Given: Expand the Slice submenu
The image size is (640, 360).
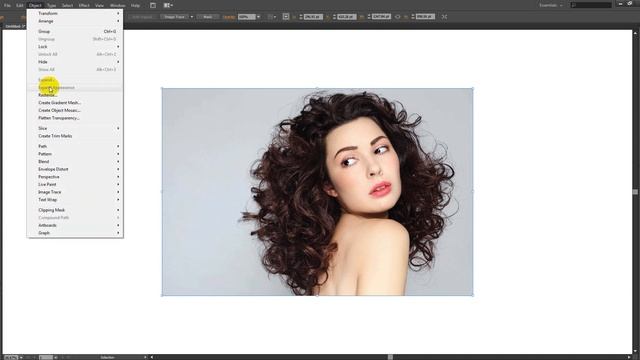Looking at the screenshot, I should click(x=75, y=129).
